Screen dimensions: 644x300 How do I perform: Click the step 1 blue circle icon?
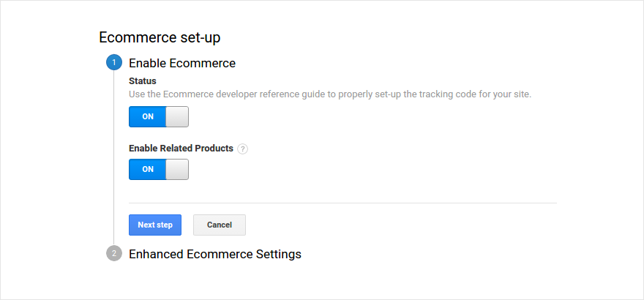click(x=114, y=63)
